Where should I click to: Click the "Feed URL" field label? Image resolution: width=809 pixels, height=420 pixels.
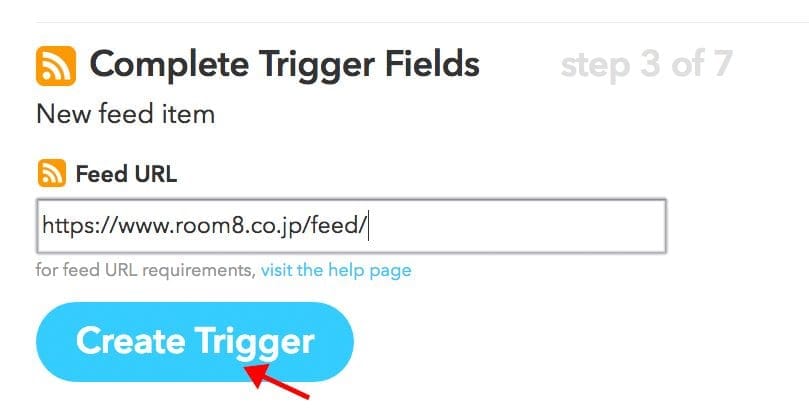[126, 175]
